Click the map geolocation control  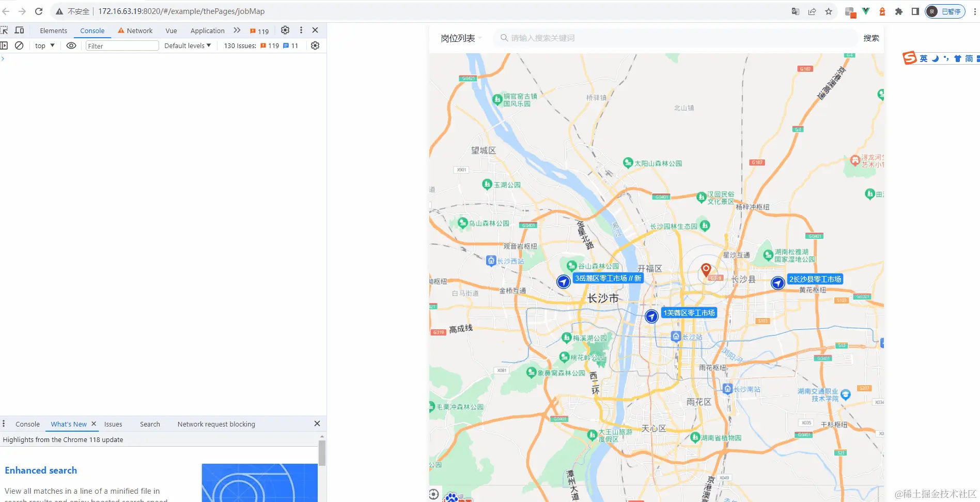pos(434,494)
